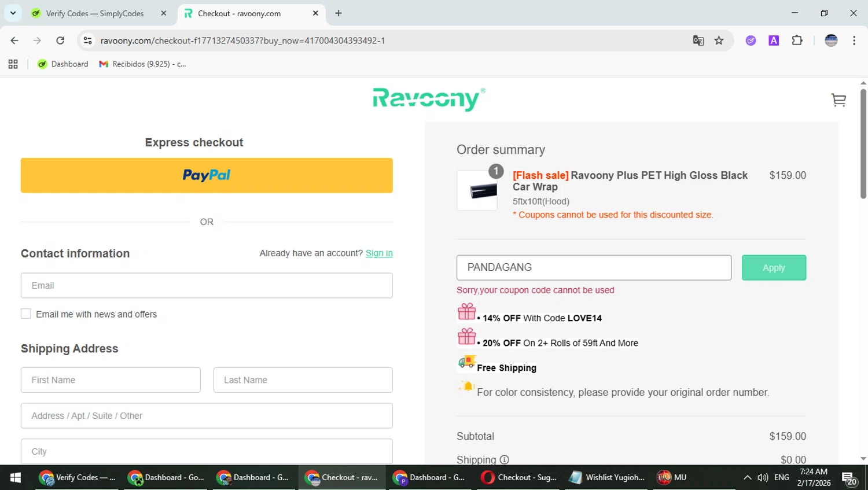Click the Address / Apt / Suite field
Screen dimensions: 868x490
(x=207, y=416)
